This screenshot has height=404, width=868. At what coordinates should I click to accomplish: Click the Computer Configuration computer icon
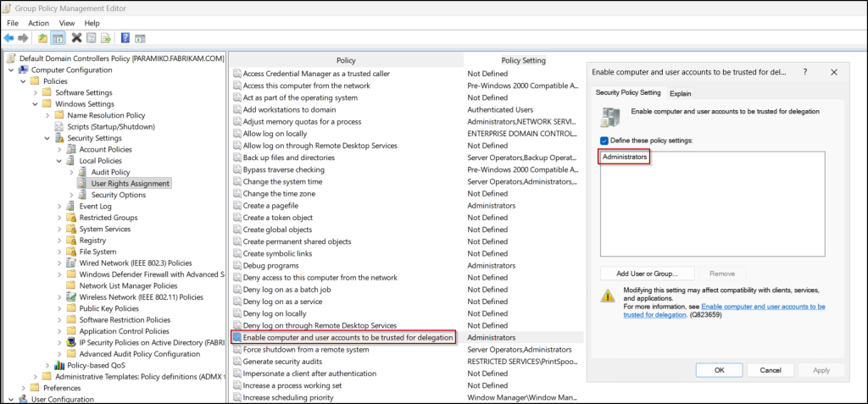[x=24, y=69]
